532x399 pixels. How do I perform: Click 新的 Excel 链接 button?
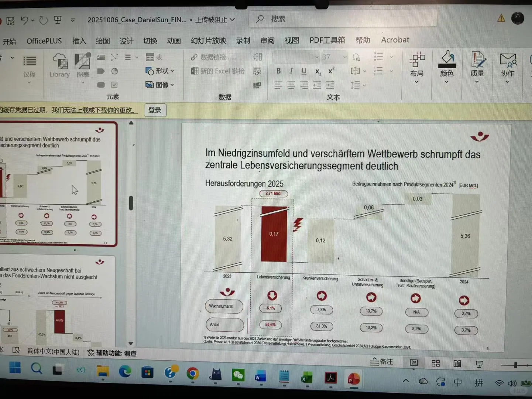pos(218,71)
